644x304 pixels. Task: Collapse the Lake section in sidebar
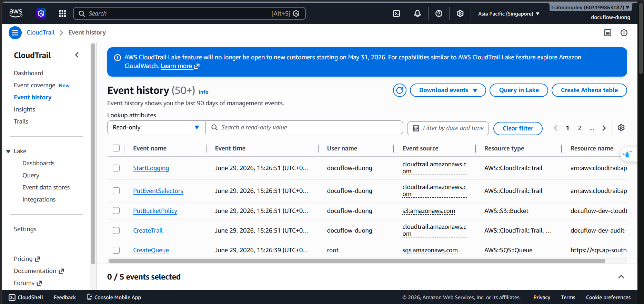point(8,151)
